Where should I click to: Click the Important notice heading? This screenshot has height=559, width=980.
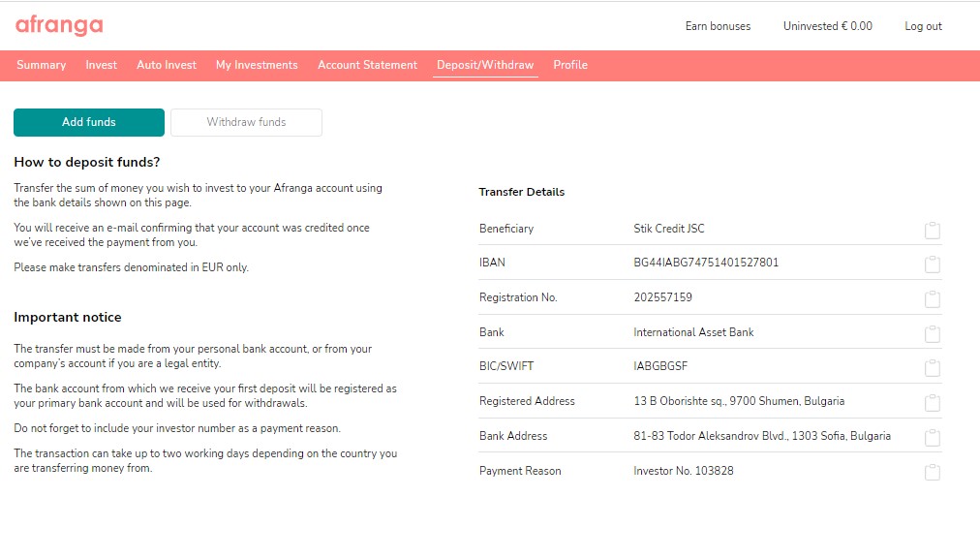(x=68, y=318)
